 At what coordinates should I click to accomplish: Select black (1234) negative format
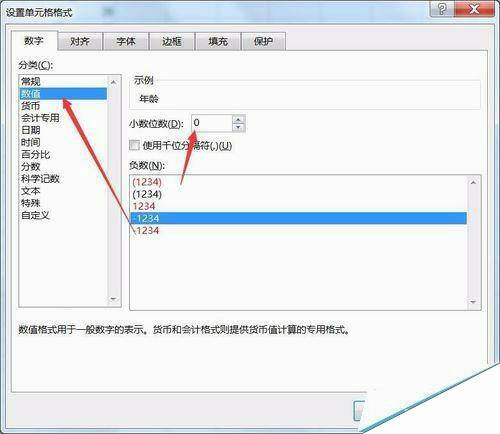tap(299, 194)
